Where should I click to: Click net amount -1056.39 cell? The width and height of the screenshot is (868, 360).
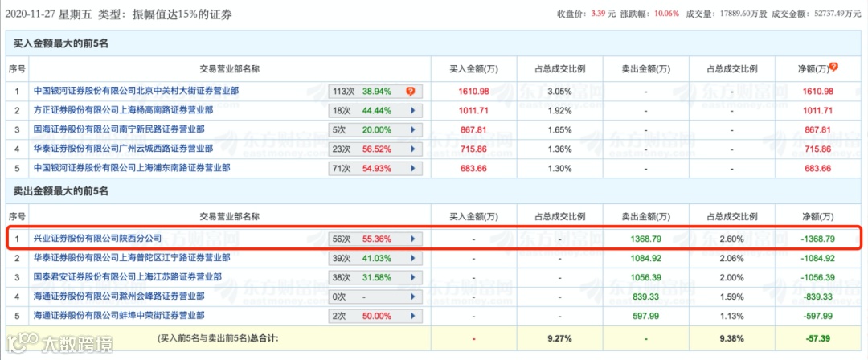point(817,277)
